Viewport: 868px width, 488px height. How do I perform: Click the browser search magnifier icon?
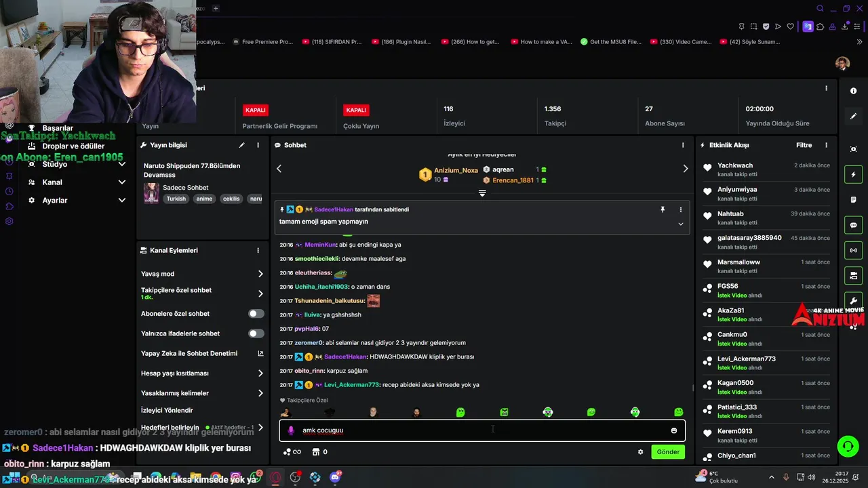coord(820,9)
